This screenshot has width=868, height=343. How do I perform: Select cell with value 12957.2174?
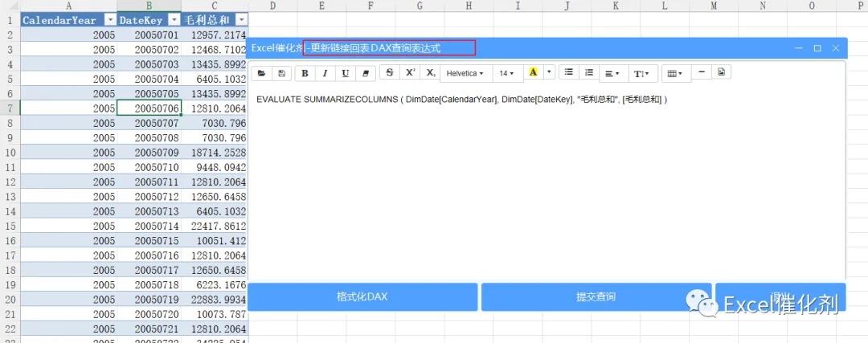click(215, 35)
